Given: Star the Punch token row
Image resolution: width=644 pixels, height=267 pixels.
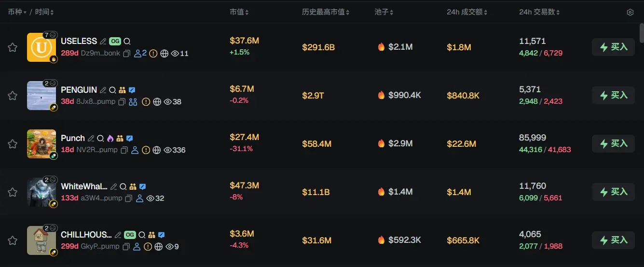Looking at the screenshot, I should click(x=13, y=144).
